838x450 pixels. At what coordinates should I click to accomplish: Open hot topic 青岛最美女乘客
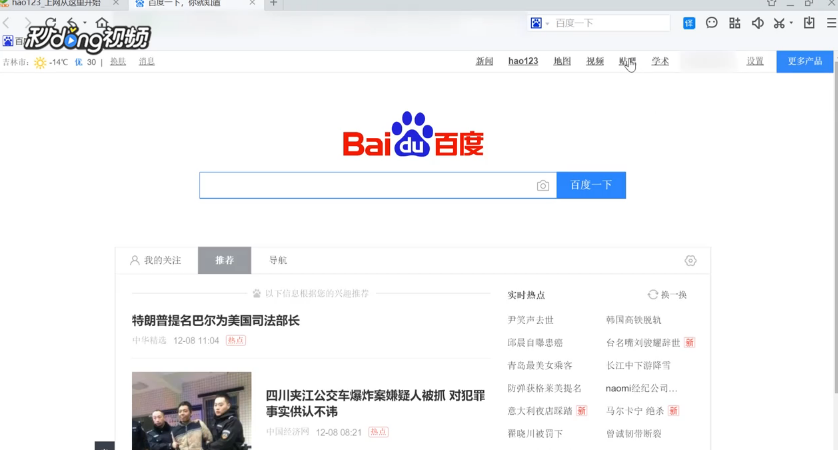click(540, 366)
